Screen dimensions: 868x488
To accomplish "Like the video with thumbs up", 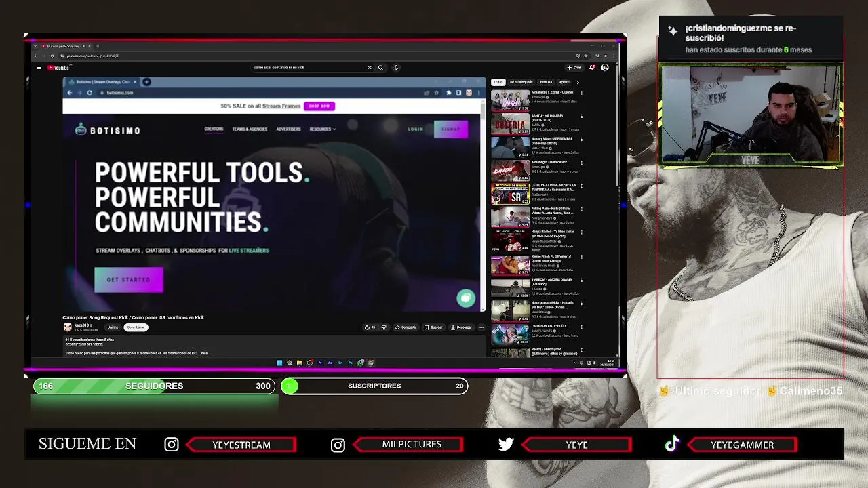I will pyautogui.click(x=370, y=327).
